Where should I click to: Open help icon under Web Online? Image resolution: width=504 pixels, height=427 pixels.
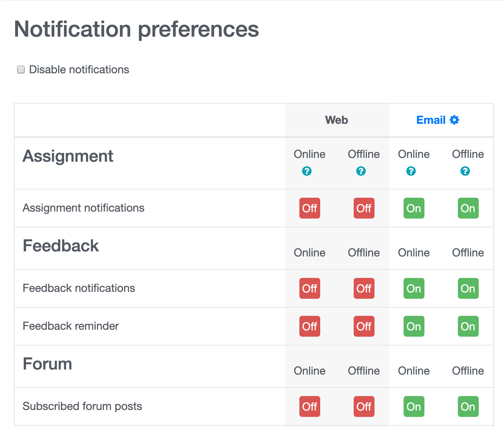(x=307, y=171)
